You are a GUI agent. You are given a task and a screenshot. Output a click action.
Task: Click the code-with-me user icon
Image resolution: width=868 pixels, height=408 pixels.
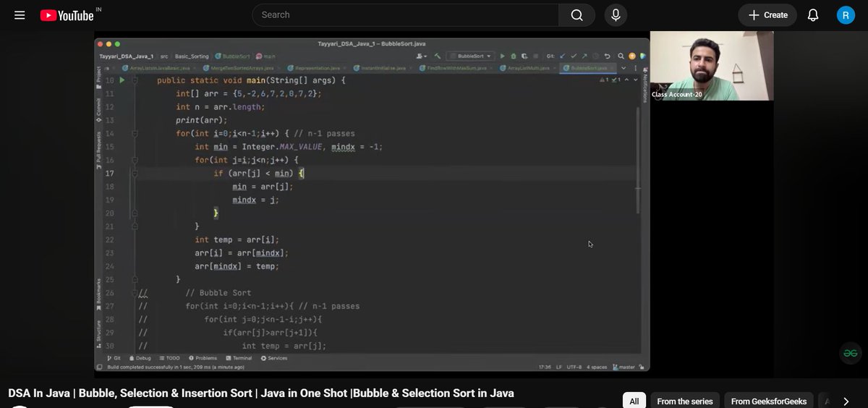point(421,56)
